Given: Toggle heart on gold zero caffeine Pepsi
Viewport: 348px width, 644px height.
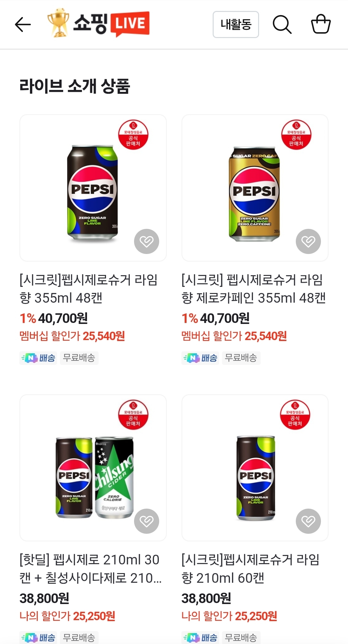Looking at the screenshot, I should pos(308,241).
